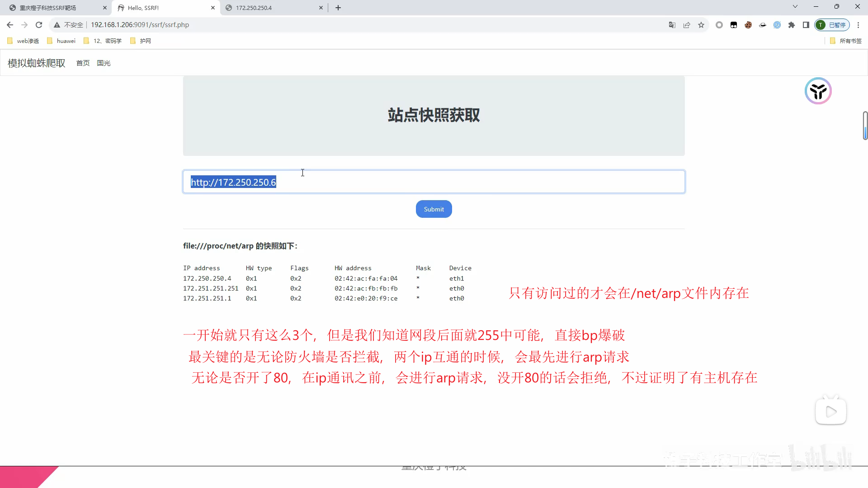Close the 重庆橙子科技SSRF靶场 tab
Image resolution: width=868 pixels, height=488 pixels.
105,8
